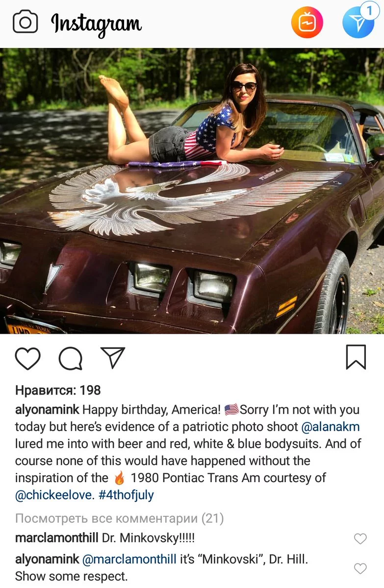Open @marclamonthill mention in the reply
384x588 pixels.
tap(129, 559)
